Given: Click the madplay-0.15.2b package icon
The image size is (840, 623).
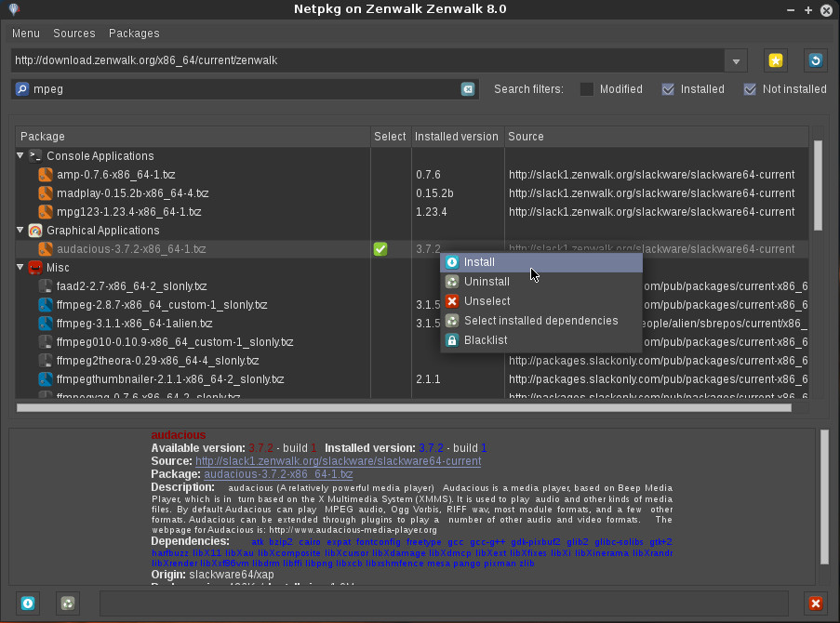Looking at the screenshot, I should [46, 192].
